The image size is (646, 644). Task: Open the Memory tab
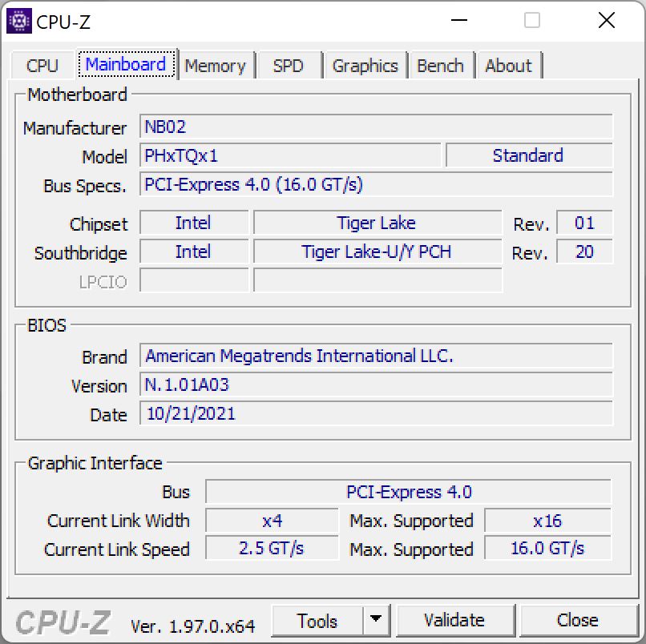click(x=215, y=66)
